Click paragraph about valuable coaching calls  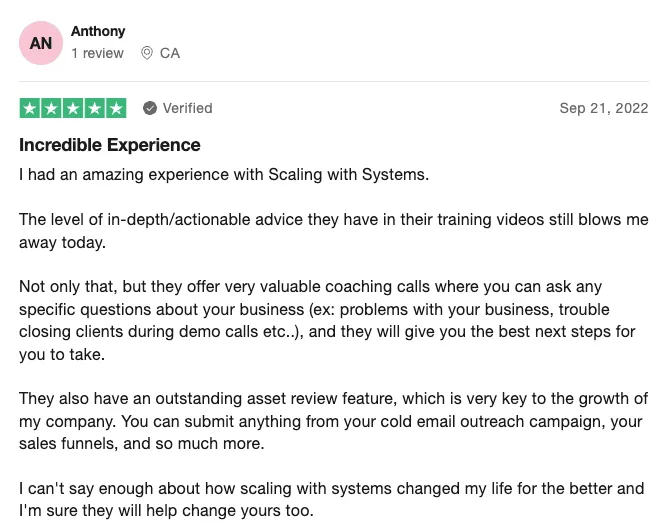(327, 320)
